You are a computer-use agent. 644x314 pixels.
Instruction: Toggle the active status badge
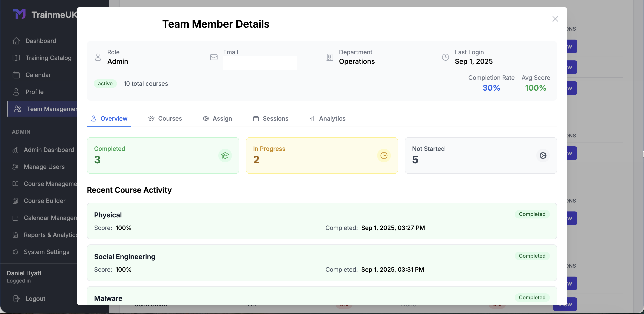point(105,83)
